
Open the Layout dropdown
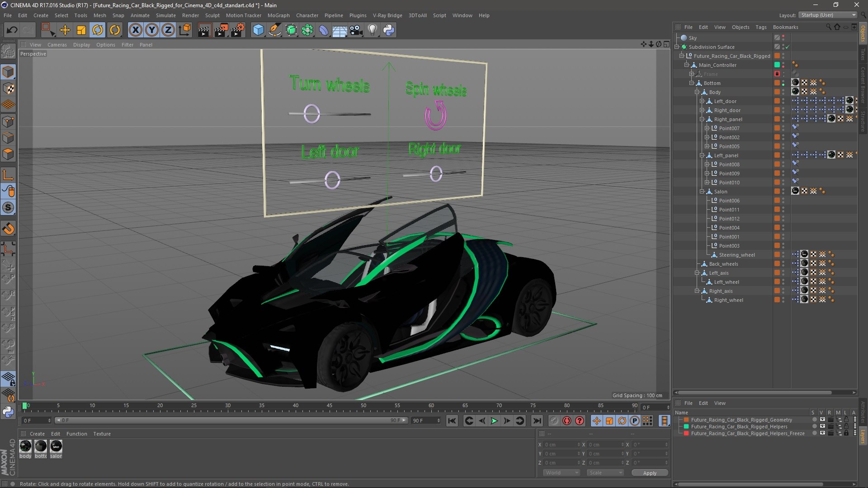coord(828,15)
